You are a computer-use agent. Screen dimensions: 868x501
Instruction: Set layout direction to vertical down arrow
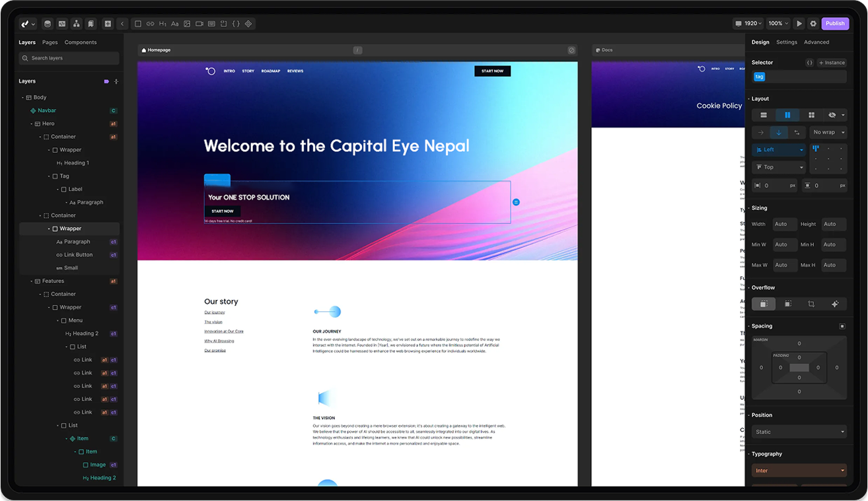pyautogui.click(x=778, y=132)
